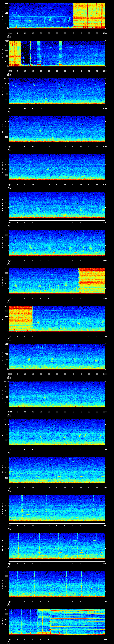Click the 23:00 end time label

(x=105, y=336)
